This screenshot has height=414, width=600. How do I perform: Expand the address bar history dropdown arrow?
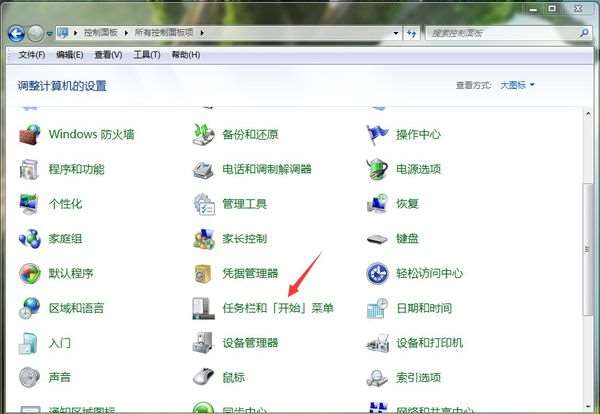point(396,33)
